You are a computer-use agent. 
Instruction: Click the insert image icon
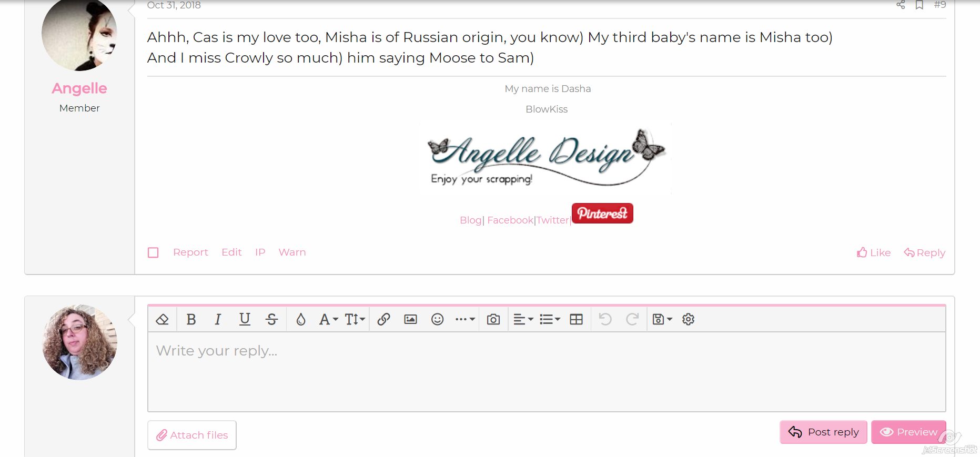coord(410,319)
